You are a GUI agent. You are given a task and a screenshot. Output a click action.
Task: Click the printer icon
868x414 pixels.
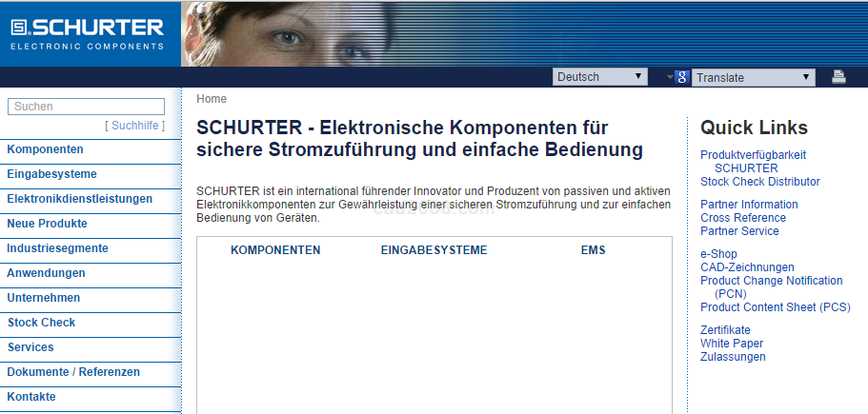tap(838, 77)
